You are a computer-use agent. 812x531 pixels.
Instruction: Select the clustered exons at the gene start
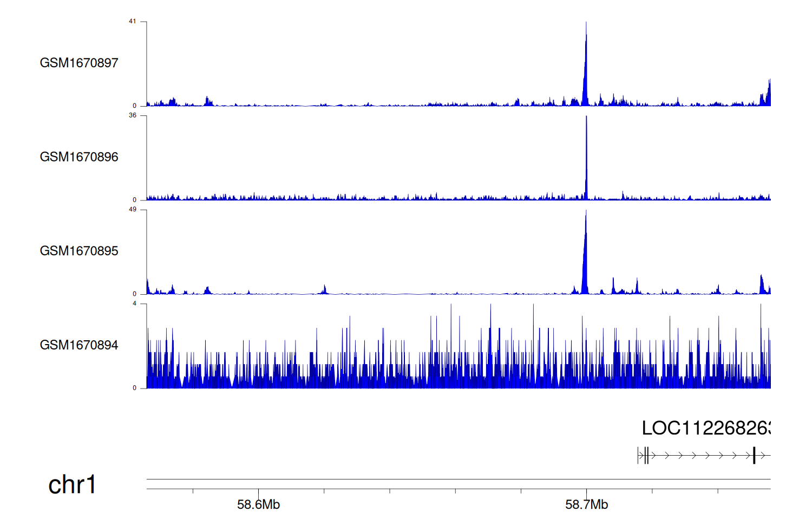[645, 456]
